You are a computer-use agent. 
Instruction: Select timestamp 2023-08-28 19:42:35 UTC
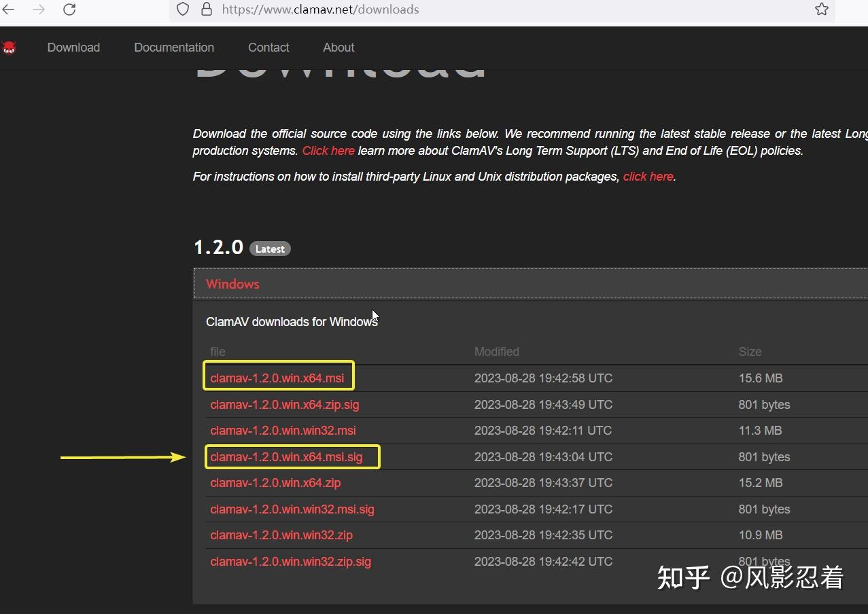coord(544,535)
